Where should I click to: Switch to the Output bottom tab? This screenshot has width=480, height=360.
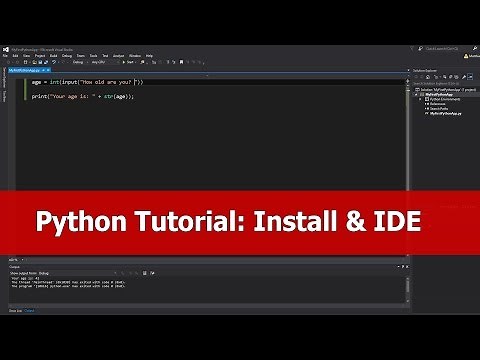tap(29, 311)
